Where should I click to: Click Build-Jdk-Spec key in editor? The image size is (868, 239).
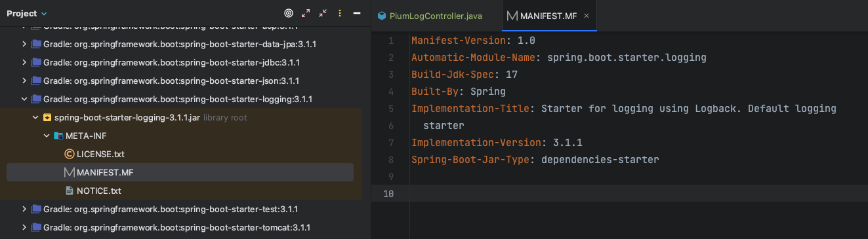point(453,75)
